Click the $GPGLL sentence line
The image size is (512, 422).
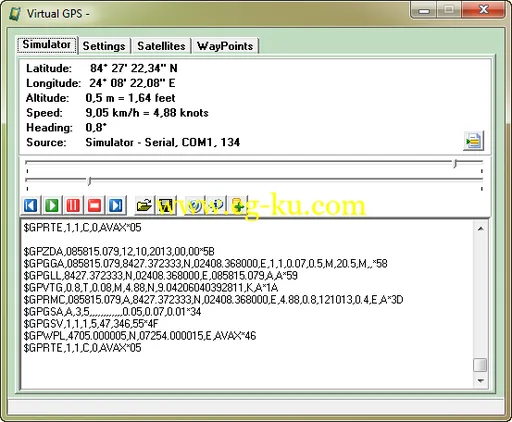tap(160, 275)
